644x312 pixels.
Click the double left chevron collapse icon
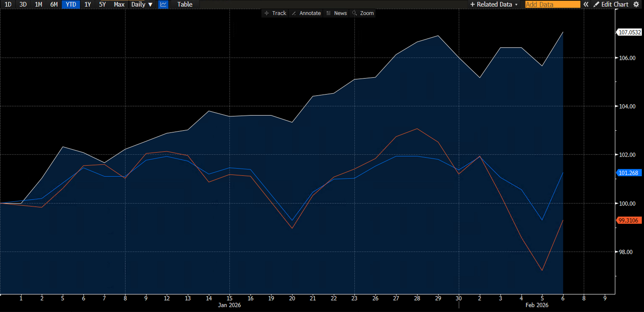click(x=586, y=4)
